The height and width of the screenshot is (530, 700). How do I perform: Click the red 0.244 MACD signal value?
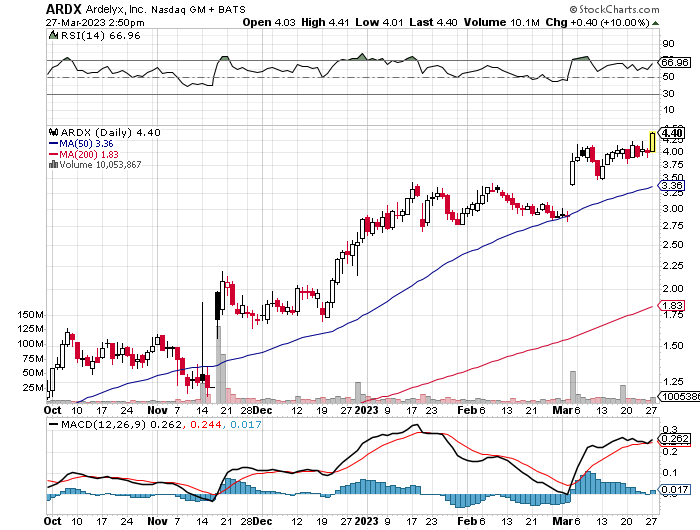click(205, 424)
